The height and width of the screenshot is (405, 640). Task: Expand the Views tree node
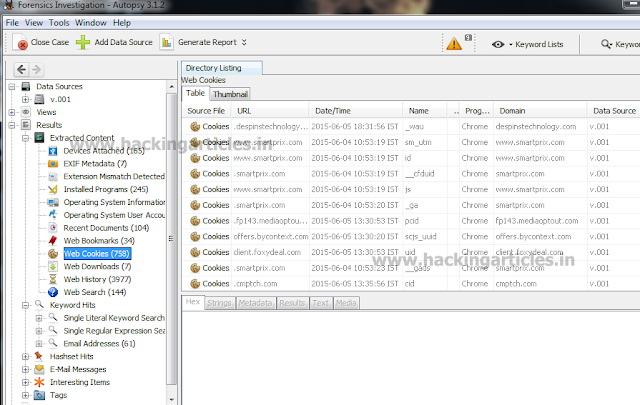pos(12,112)
